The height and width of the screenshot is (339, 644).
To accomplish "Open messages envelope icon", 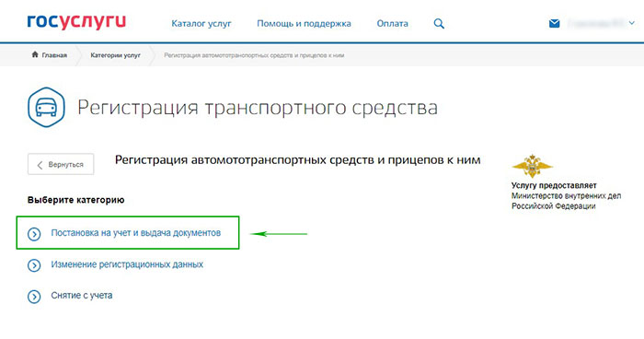I will coord(554,23).
